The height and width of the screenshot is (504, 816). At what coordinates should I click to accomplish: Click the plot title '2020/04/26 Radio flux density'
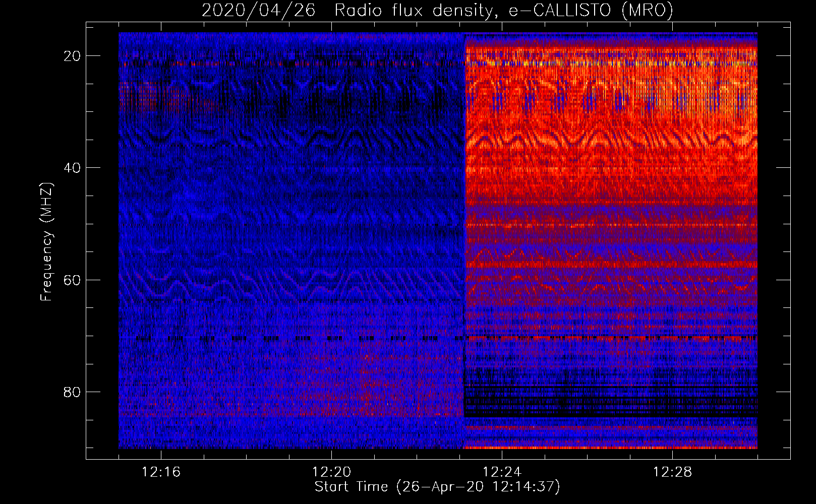437,10
